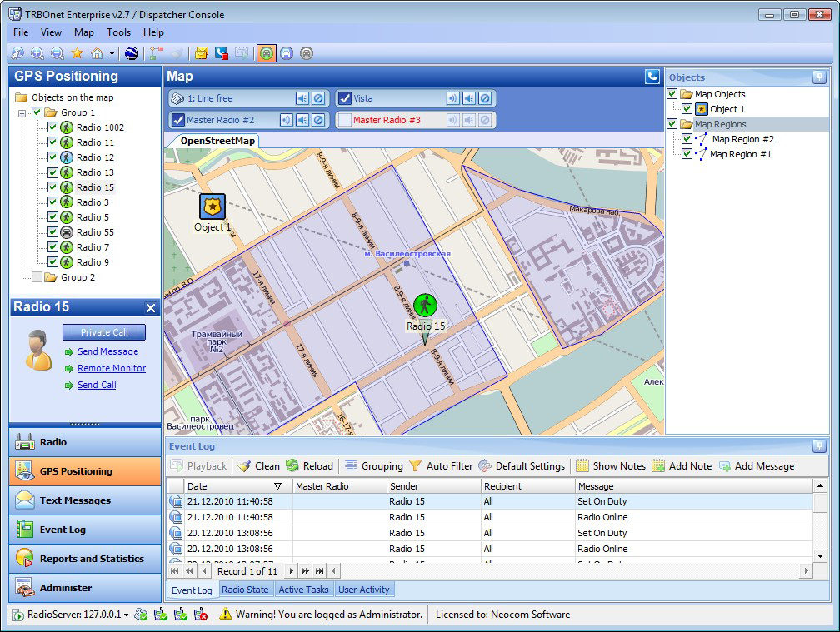Uncheck the Radio 11 checkbox

pyautogui.click(x=52, y=142)
